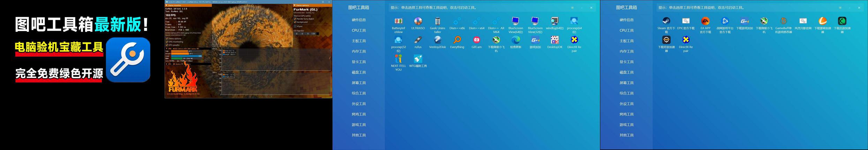Image resolution: width=868 pixels, height=150 pixels.
Task: Select the ULTRAISO tool icon
Action: [x=418, y=21]
